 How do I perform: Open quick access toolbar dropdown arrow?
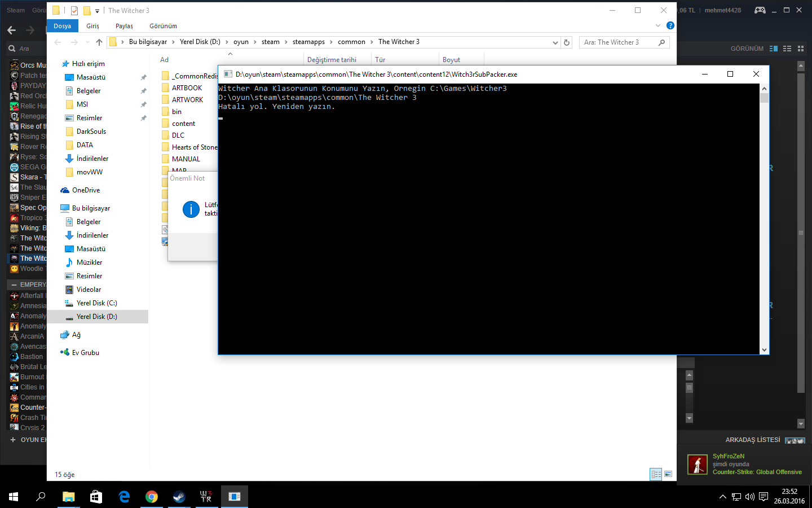pos(97,11)
